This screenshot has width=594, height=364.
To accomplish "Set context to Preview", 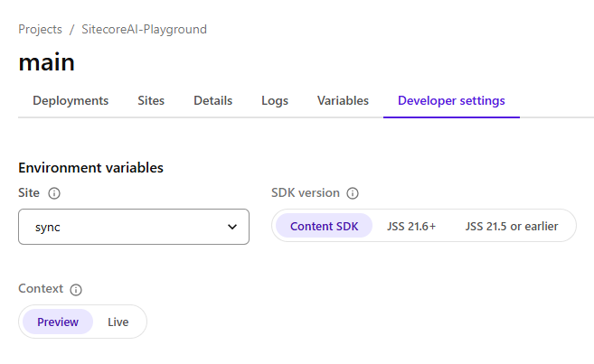I will point(58,322).
